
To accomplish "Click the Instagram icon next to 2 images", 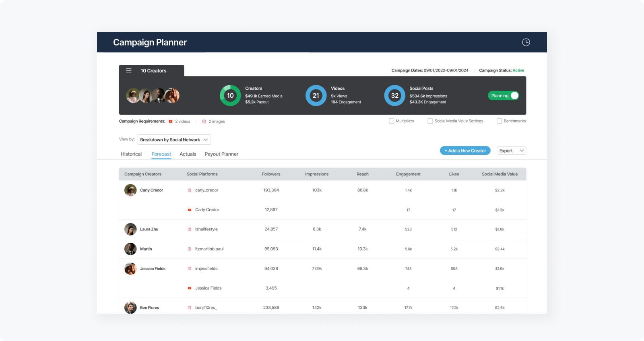I will click(x=204, y=121).
